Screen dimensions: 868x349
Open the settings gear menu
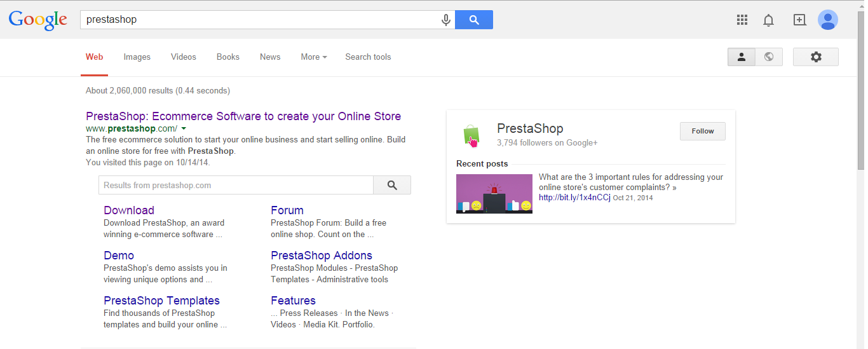pyautogui.click(x=816, y=57)
